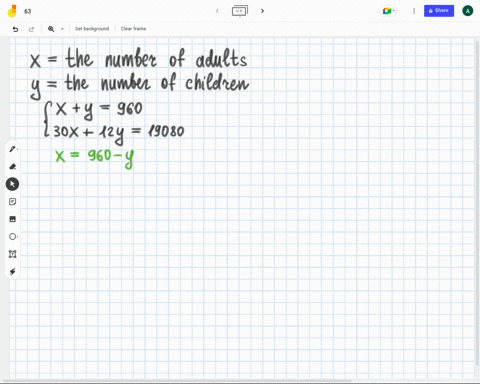The image size is (480, 384).
Task: Click Set background
Action: tap(92, 29)
